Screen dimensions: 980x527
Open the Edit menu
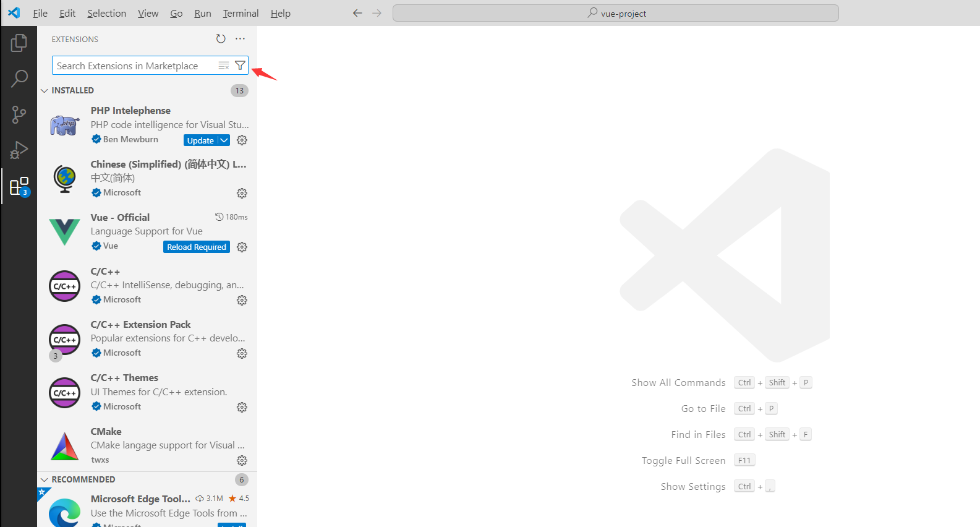(67, 13)
